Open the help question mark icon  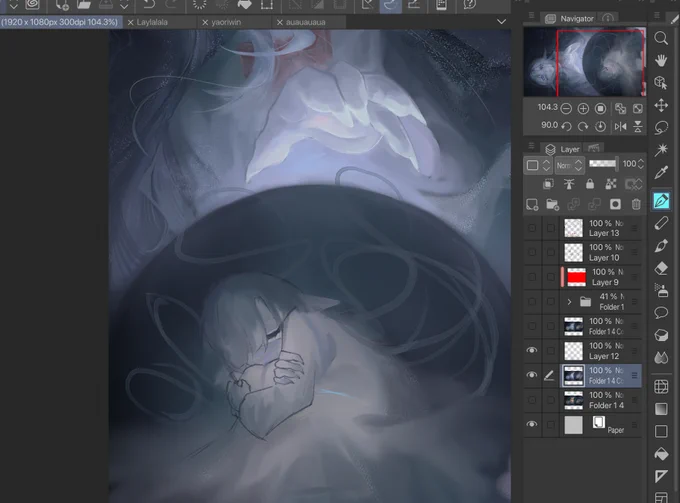point(470,4)
